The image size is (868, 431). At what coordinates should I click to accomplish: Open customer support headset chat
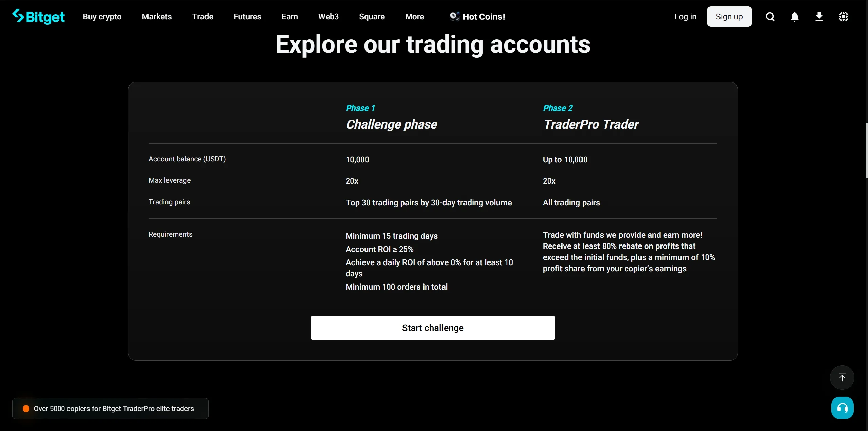842,408
